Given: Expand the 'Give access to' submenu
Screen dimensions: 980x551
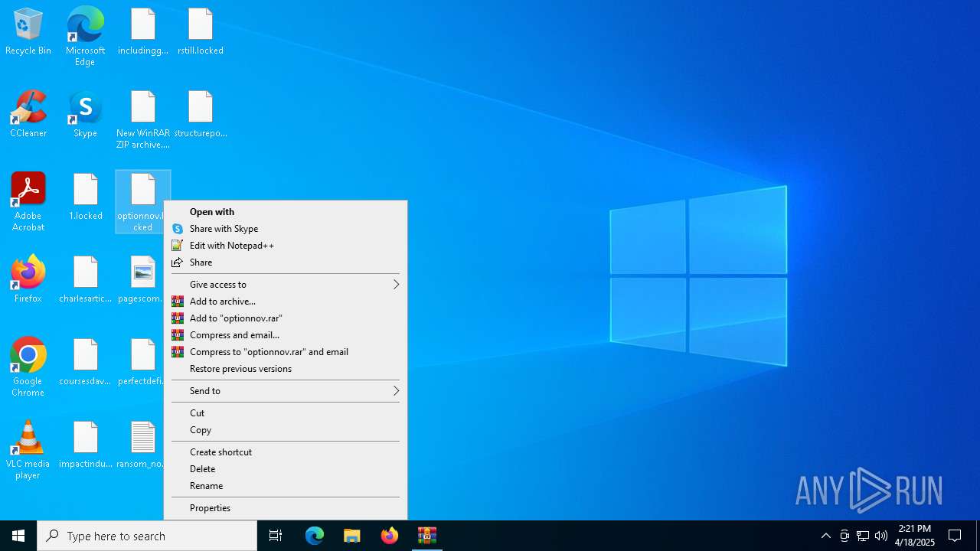Looking at the screenshot, I should (286, 285).
